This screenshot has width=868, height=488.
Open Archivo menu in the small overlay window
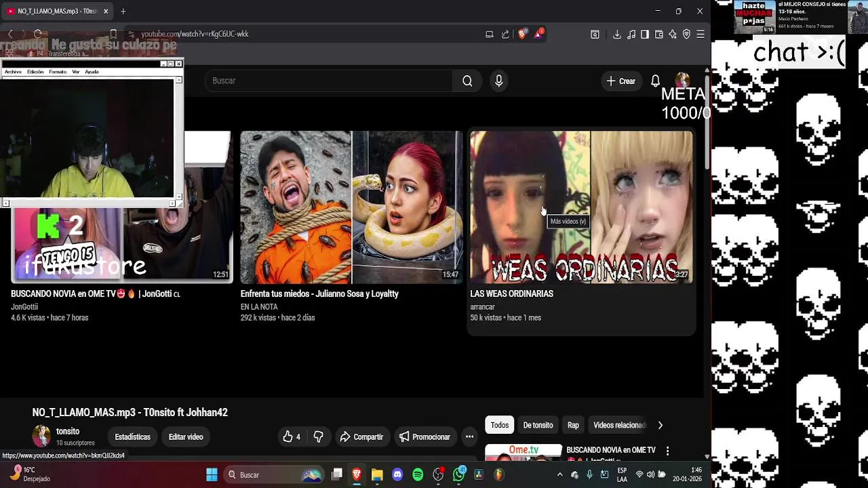pyautogui.click(x=13, y=71)
